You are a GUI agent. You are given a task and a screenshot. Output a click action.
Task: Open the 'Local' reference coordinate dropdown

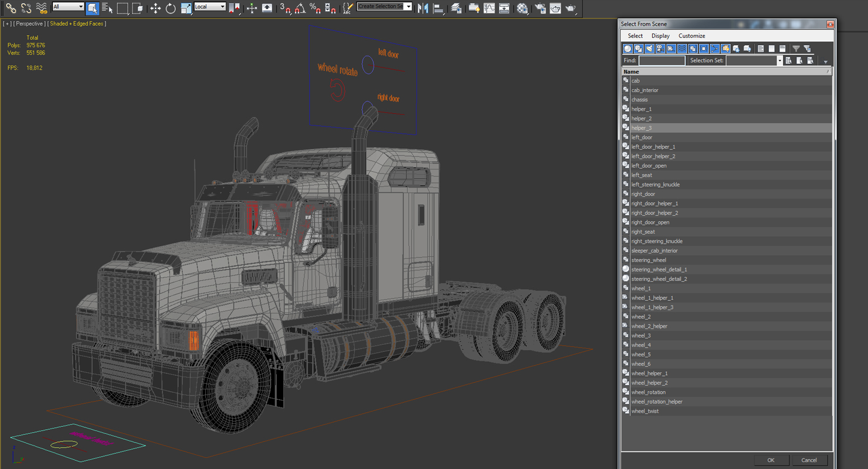210,7
